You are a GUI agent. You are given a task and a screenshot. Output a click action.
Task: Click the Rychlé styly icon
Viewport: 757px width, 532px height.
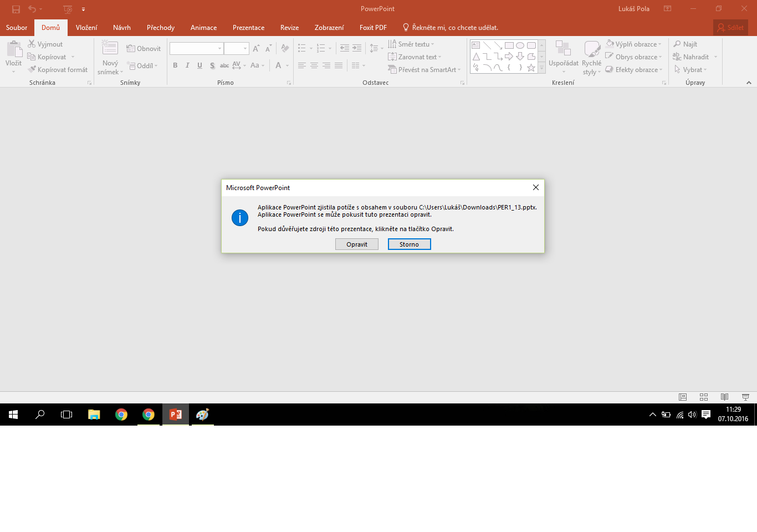point(592,49)
